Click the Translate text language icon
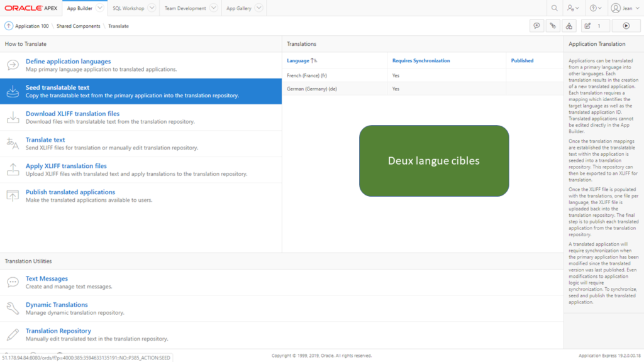The width and height of the screenshot is (644, 362). [x=13, y=144]
